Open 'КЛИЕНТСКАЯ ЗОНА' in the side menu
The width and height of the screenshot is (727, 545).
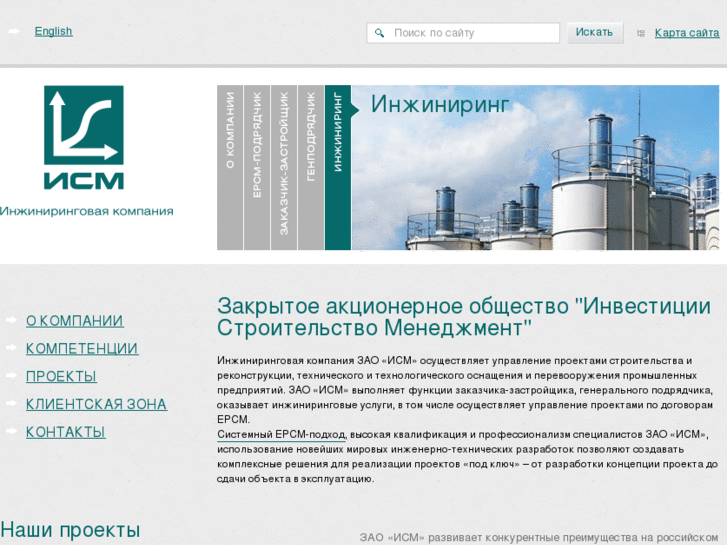96,404
